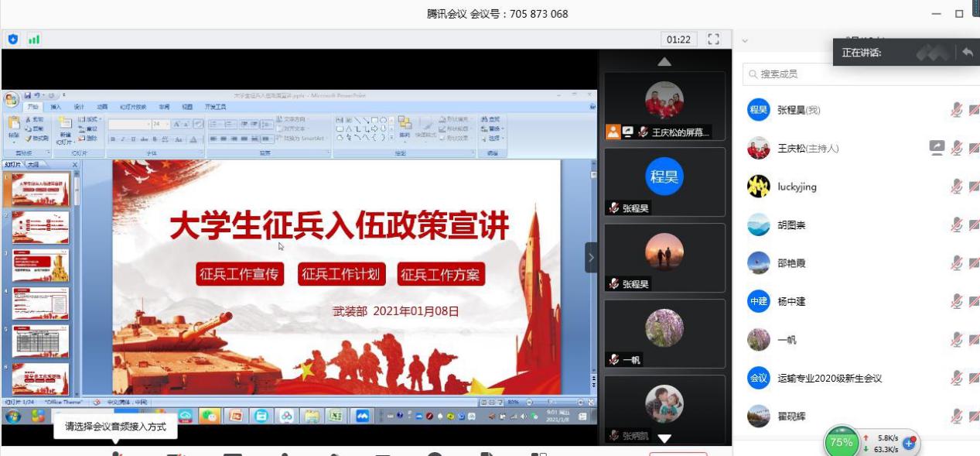This screenshot has height=456, width=980.
Task: Click the Excel icon on shared taskbar
Action: (x=334, y=416)
